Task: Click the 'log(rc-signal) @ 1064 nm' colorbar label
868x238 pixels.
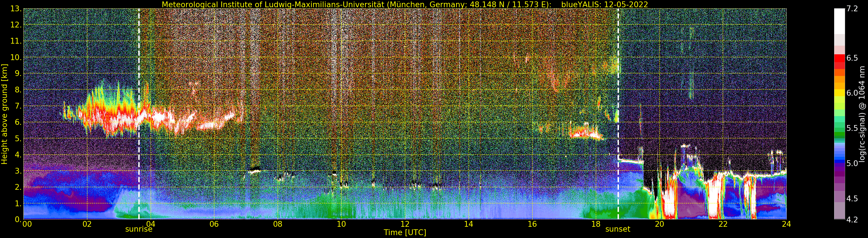Action: [862, 114]
